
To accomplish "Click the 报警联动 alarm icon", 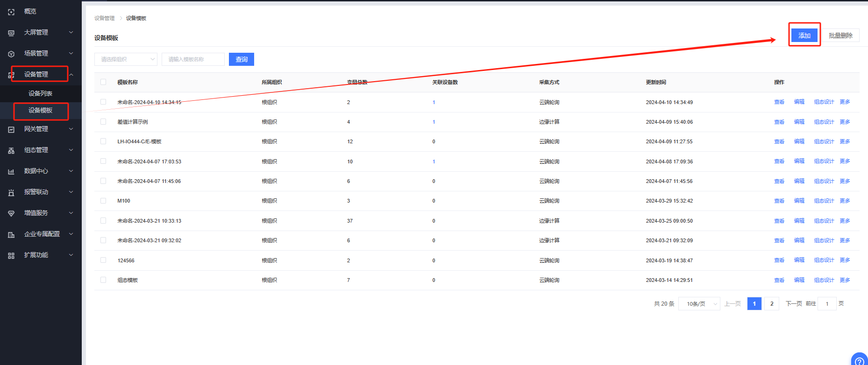I will click(11, 192).
